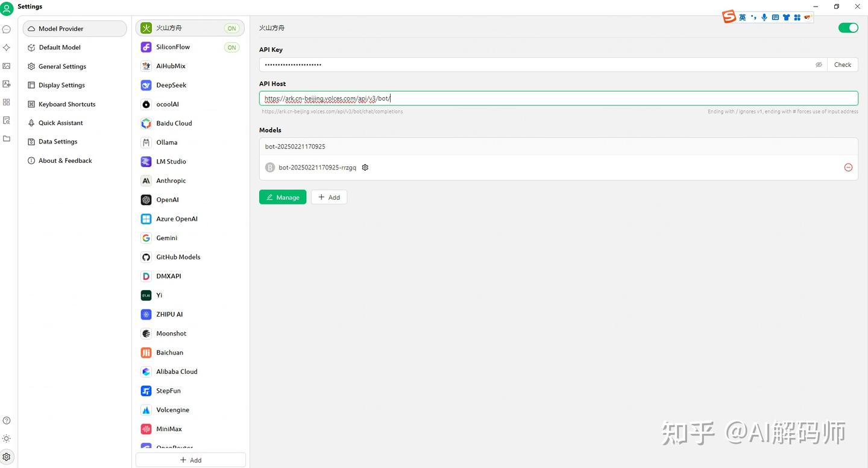This screenshot has height=468, width=868.
Task: Click the Add button next to Manage
Action: 329,197
